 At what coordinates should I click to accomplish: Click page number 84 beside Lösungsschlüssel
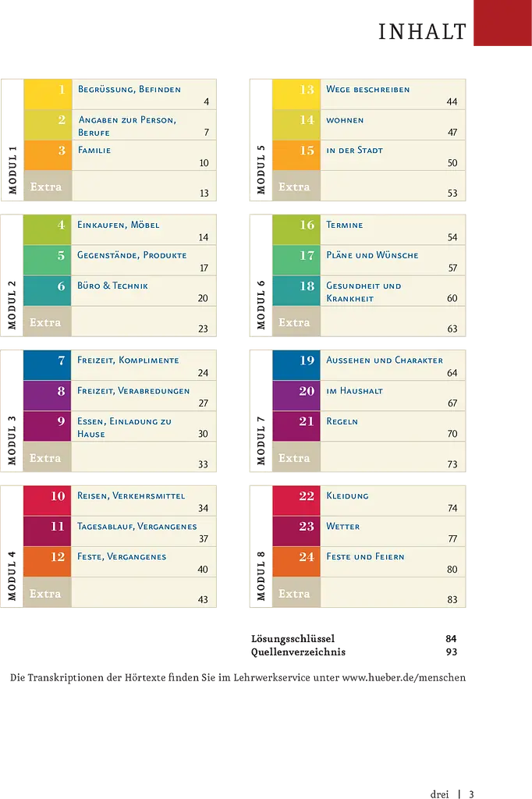click(x=451, y=639)
